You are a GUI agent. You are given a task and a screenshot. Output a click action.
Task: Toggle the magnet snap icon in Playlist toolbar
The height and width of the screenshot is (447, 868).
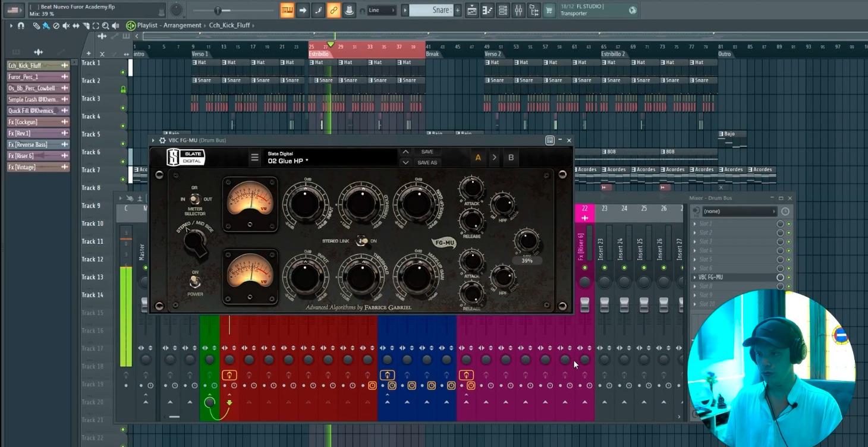click(x=21, y=26)
